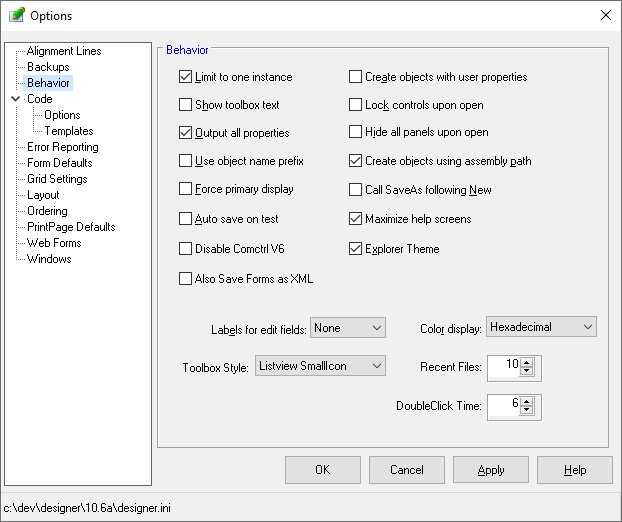The width and height of the screenshot is (622, 522).
Task: Collapse the Code tree node
Action: [15, 99]
